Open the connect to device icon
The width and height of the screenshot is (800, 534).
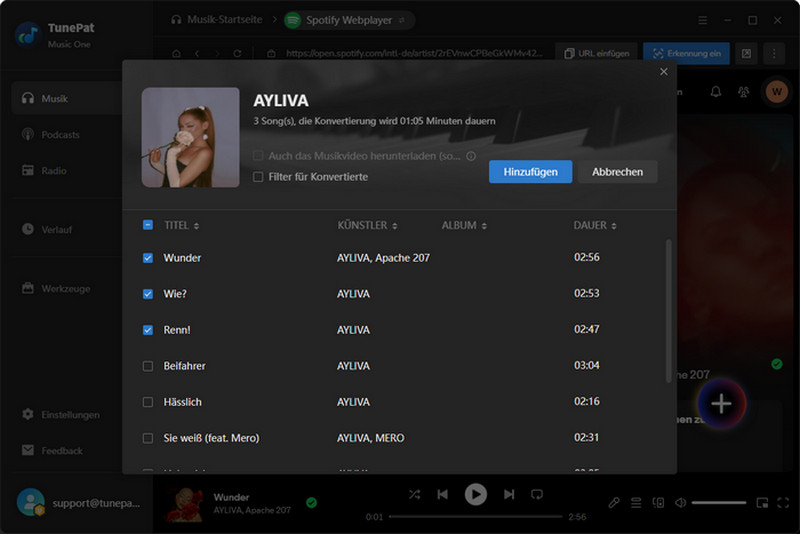point(658,503)
